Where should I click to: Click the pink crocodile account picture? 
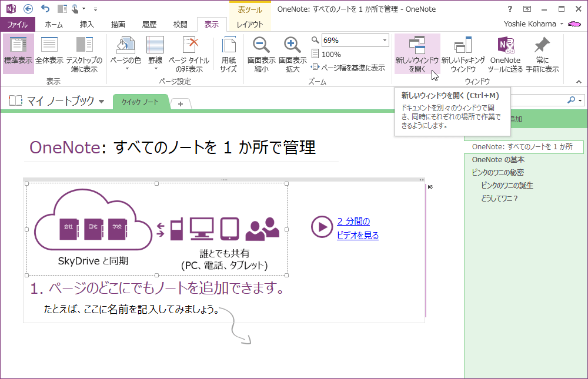pos(574,24)
